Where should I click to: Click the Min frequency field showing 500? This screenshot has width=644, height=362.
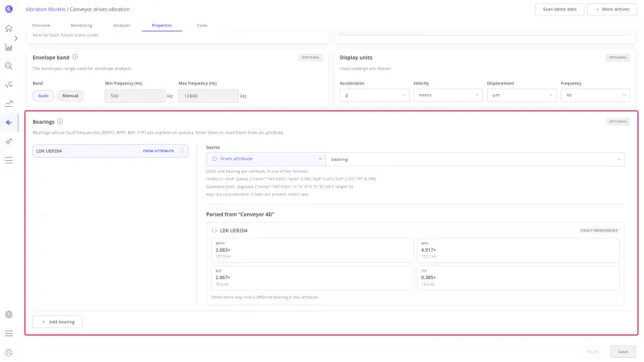pos(135,96)
